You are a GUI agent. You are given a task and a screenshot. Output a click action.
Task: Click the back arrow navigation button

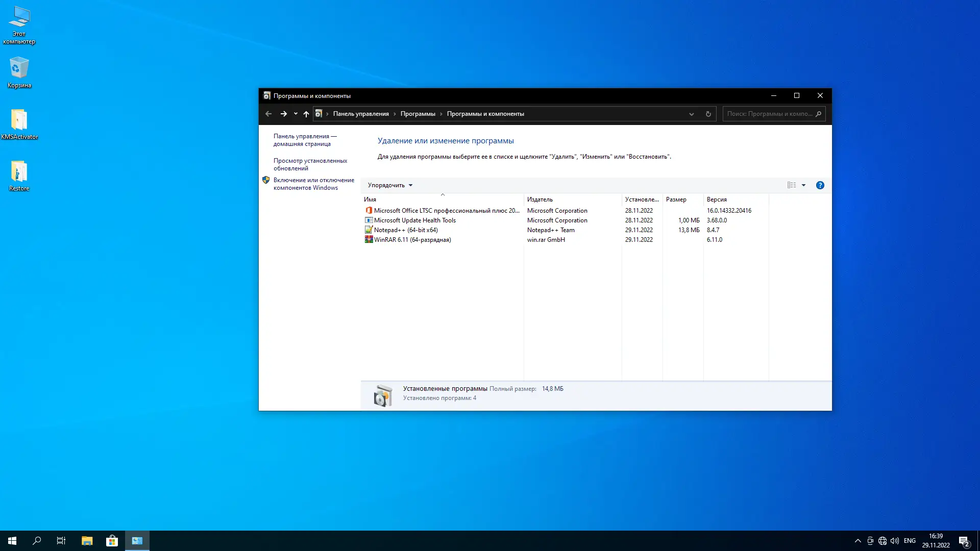coord(268,114)
